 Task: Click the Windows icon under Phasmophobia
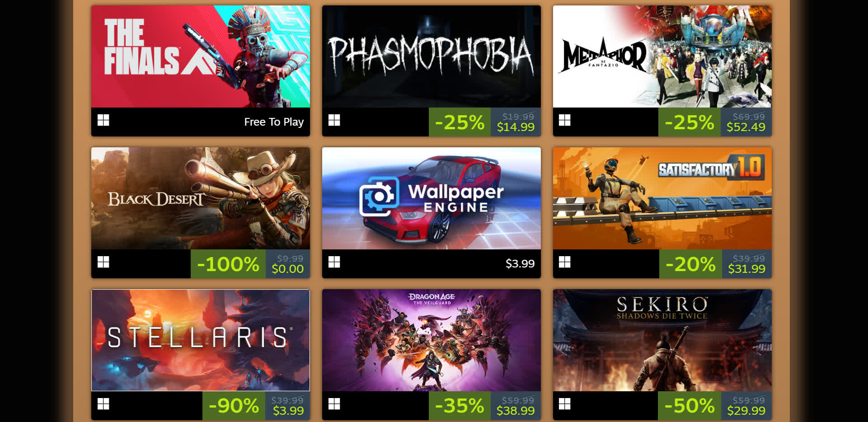click(334, 120)
